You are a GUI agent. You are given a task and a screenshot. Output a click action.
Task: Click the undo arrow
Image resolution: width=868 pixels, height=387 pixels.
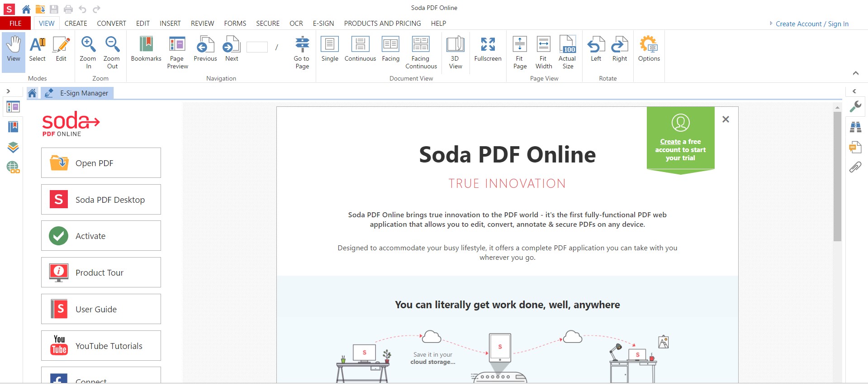(82, 9)
